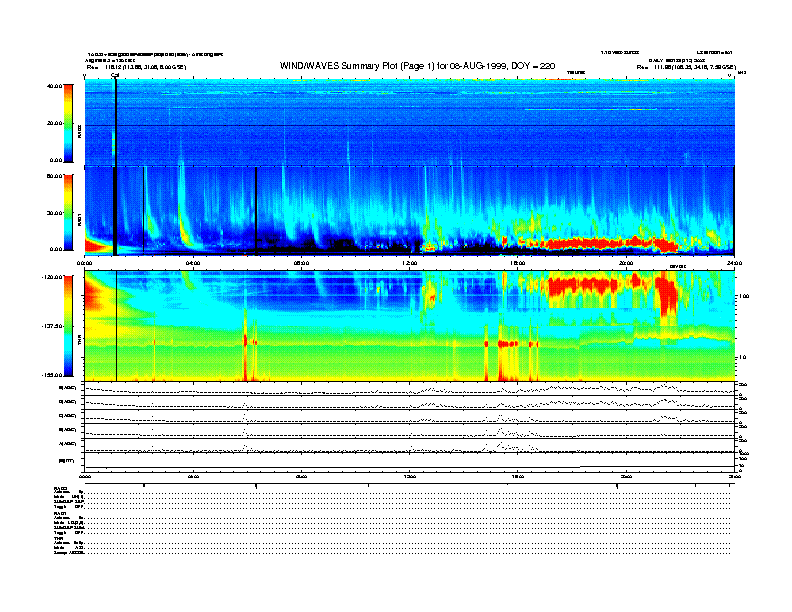Click the 20:00 tick label under RAD1 panel
This screenshot has width=792, height=612.
tap(626, 263)
